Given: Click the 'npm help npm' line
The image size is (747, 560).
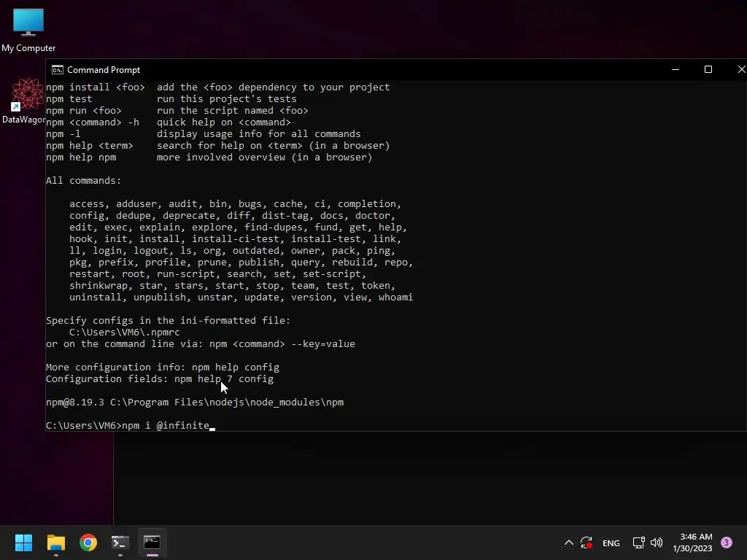Looking at the screenshot, I should tap(209, 157).
